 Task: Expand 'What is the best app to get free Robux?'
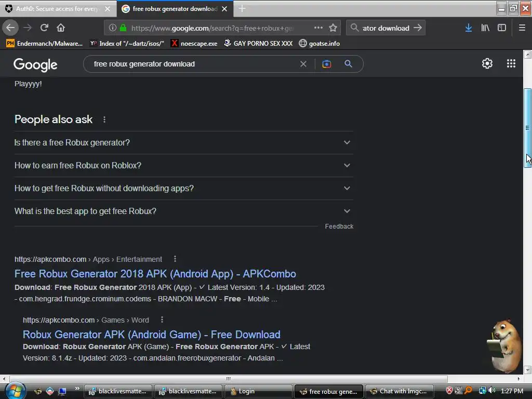(x=183, y=211)
